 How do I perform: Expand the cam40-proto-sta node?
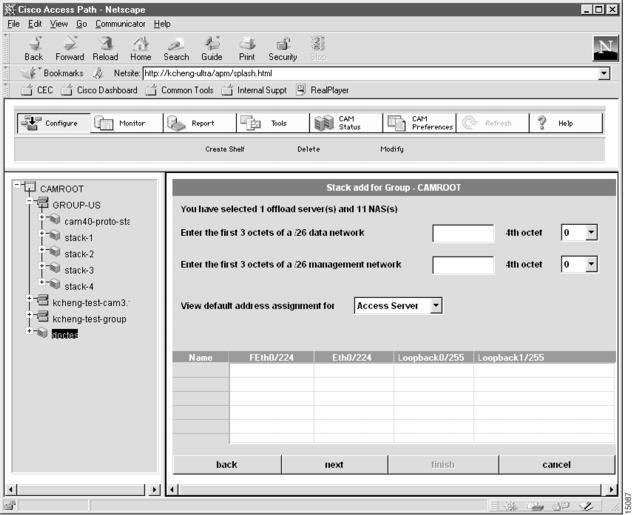pos(42,217)
